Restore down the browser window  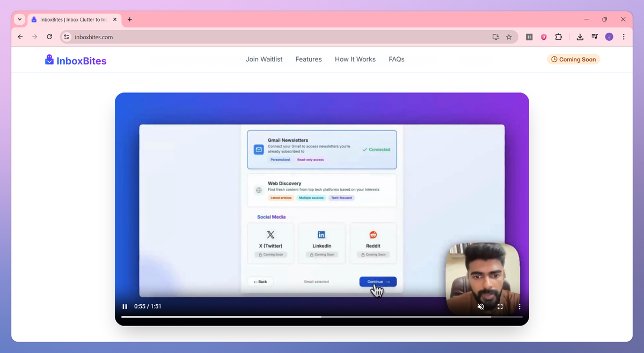coord(604,19)
